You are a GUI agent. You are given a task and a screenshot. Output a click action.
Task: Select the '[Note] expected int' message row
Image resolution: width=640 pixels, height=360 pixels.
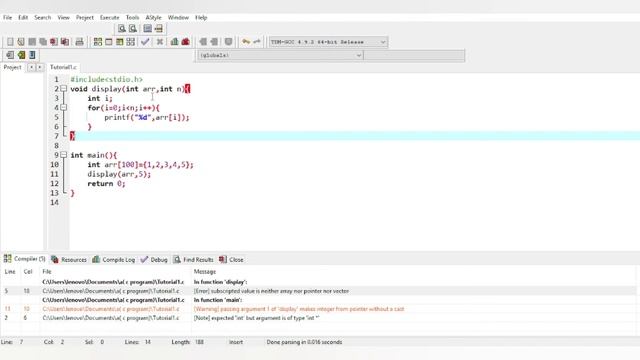[318, 318]
